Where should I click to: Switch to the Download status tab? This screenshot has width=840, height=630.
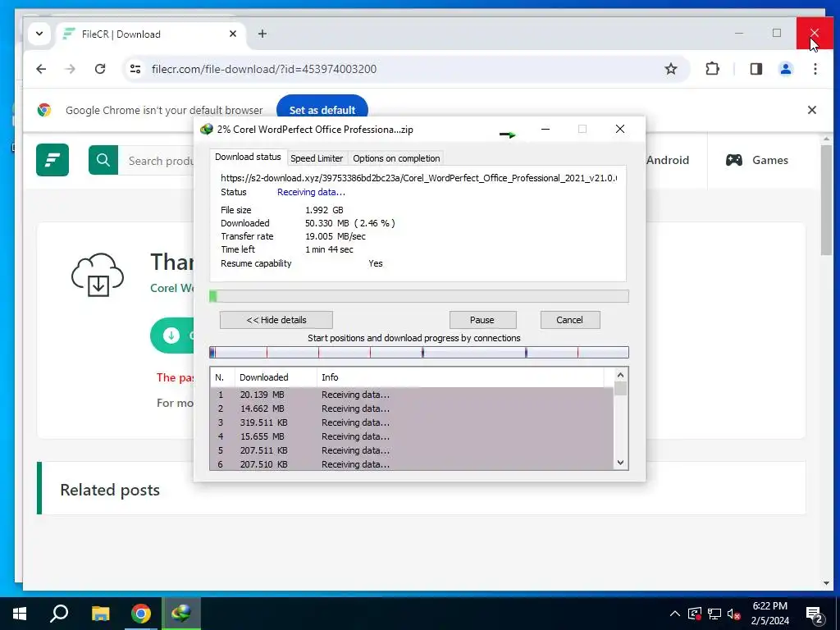pos(248,157)
